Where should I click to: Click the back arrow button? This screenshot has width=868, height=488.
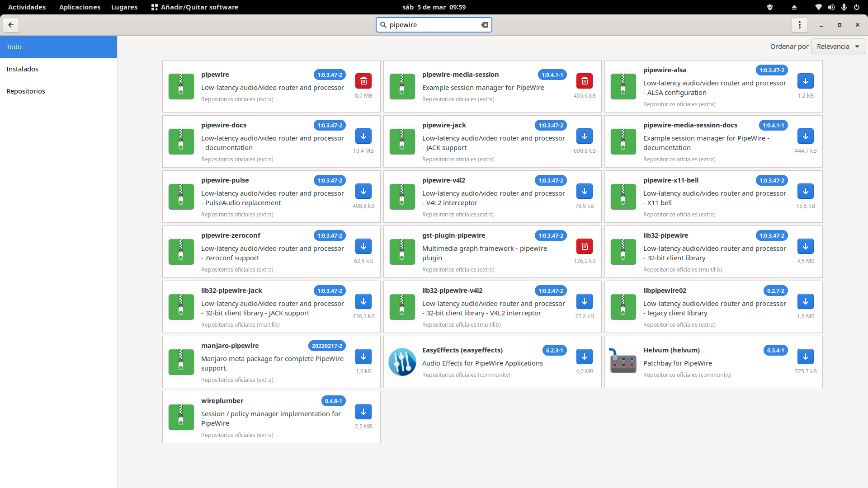(x=11, y=25)
